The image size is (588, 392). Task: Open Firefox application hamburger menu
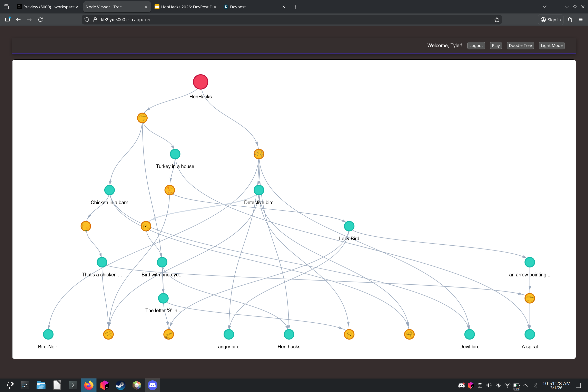point(580,20)
